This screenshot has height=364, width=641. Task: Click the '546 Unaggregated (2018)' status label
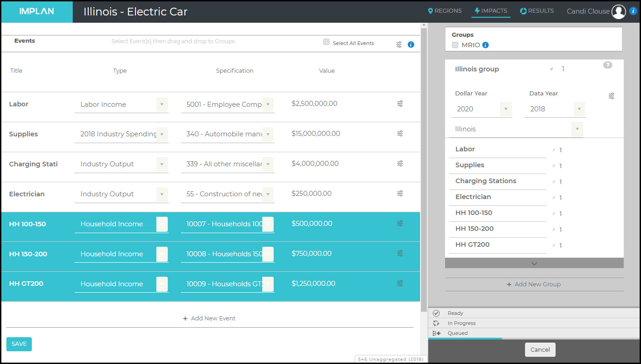pos(391,359)
